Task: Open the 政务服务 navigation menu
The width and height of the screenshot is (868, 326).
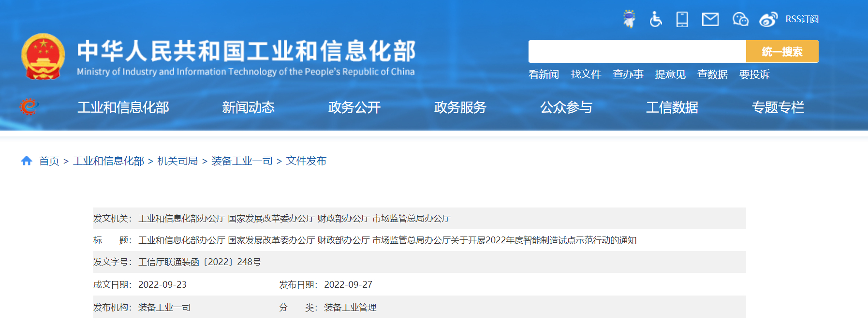Action: [x=460, y=107]
